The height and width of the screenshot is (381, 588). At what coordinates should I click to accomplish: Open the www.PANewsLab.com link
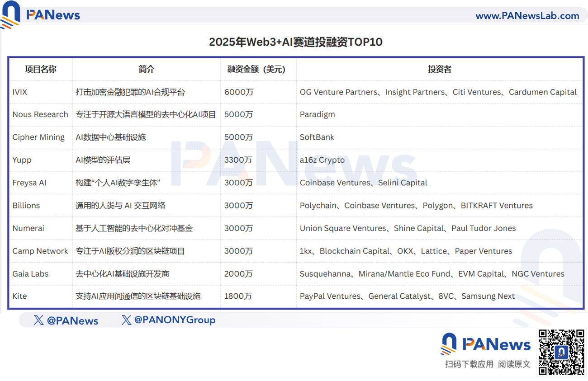tap(527, 16)
